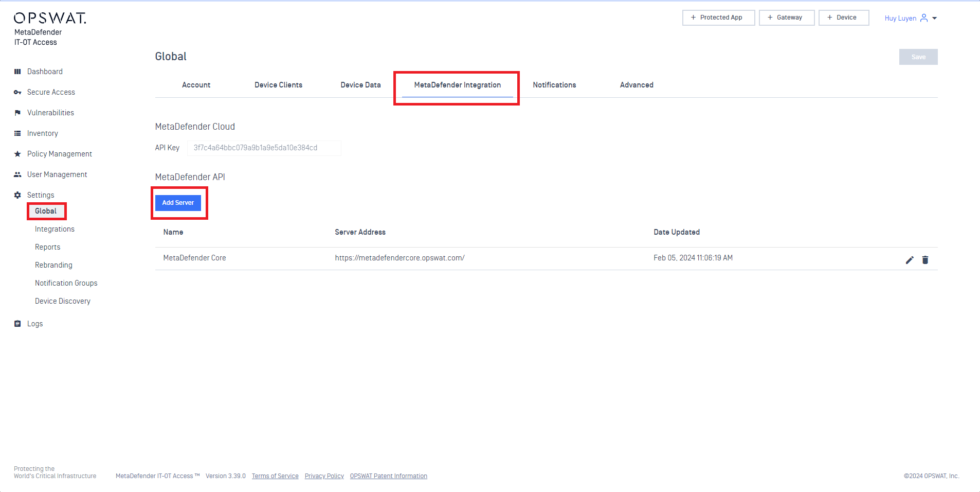Open the OPSWAT Patent Information link
The image size is (980, 492).
[x=389, y=476]
